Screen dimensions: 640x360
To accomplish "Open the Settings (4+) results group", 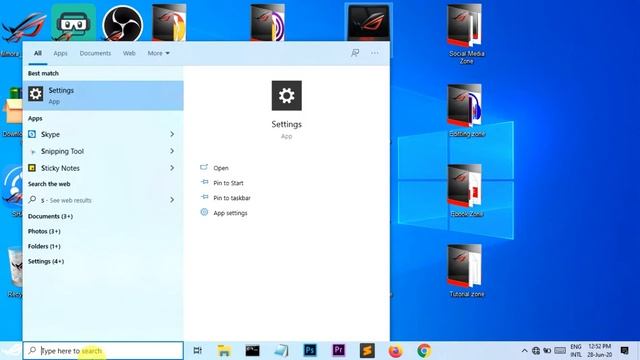I will pos(46,261).
